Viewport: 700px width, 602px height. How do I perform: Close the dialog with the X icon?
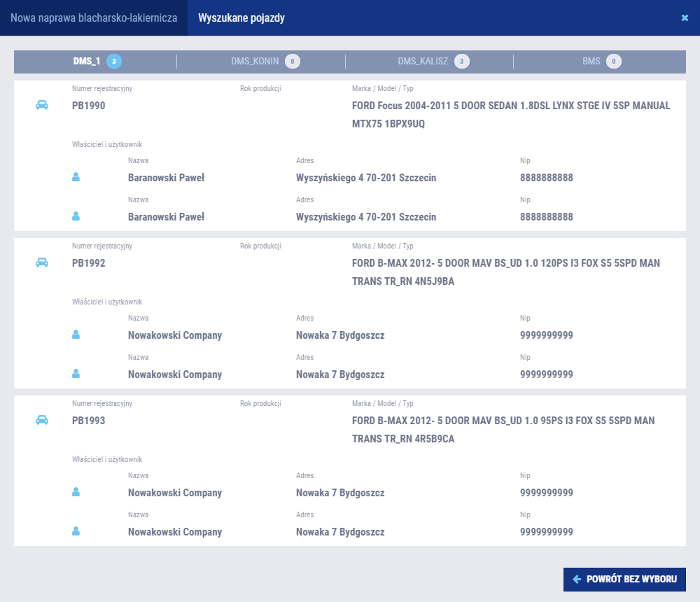coord(685,17)
